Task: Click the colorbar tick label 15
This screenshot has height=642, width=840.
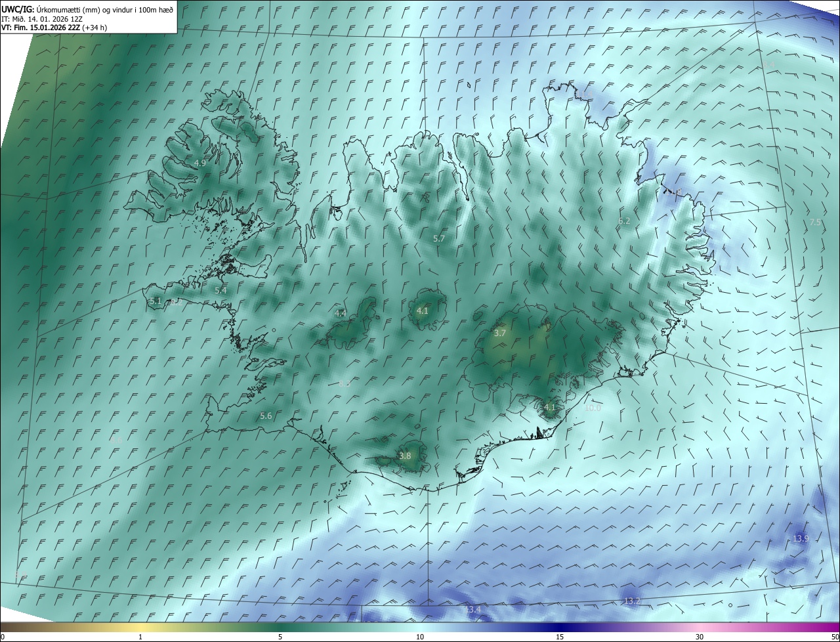Action: click(x=560, y=637)
